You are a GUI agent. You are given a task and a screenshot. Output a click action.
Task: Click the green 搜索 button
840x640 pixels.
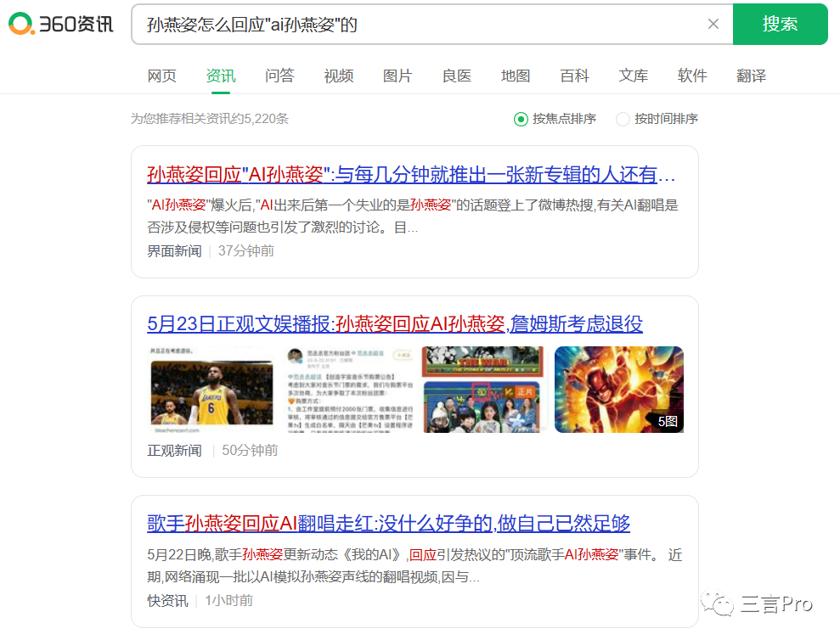780,24
